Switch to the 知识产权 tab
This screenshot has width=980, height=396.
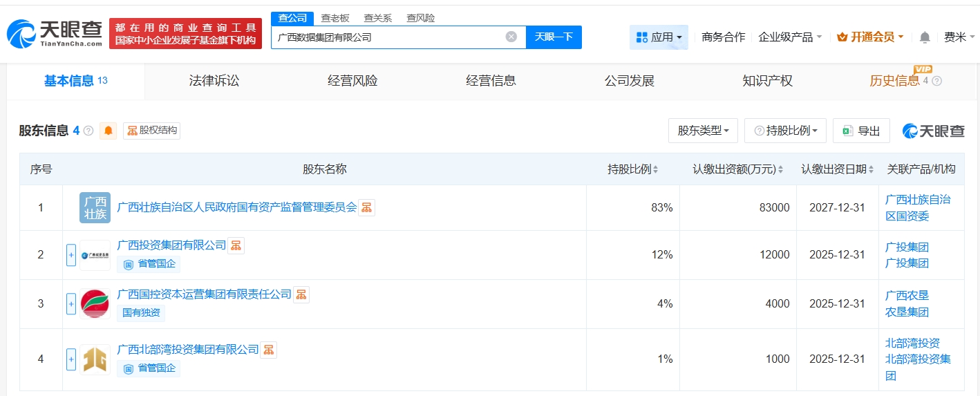pos(767,81)
